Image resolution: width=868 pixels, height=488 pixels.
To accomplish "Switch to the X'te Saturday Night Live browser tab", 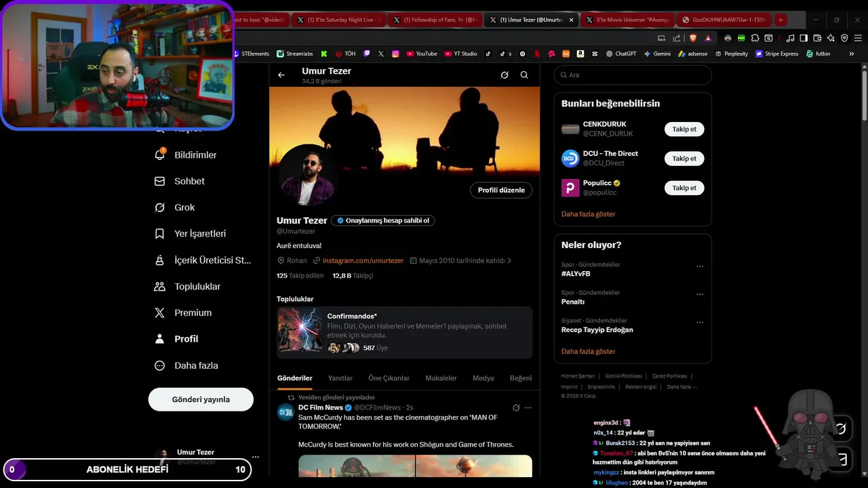I will 338,20.
